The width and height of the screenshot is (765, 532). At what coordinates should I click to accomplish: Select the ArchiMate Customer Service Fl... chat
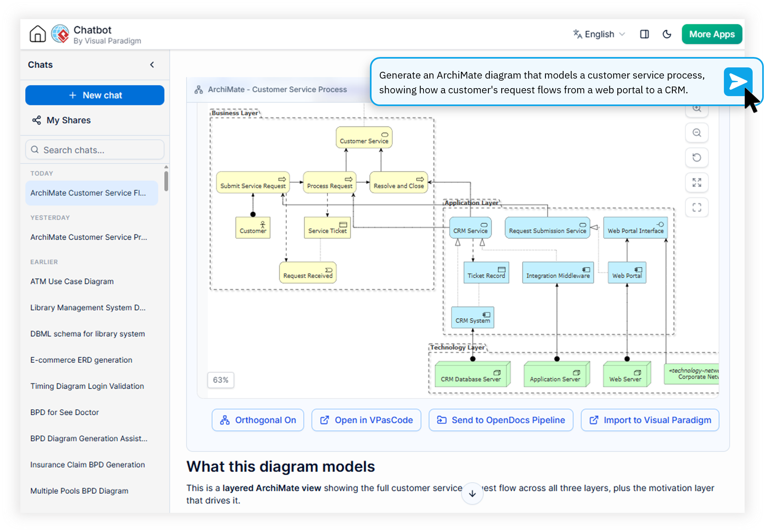click(91, 193)
